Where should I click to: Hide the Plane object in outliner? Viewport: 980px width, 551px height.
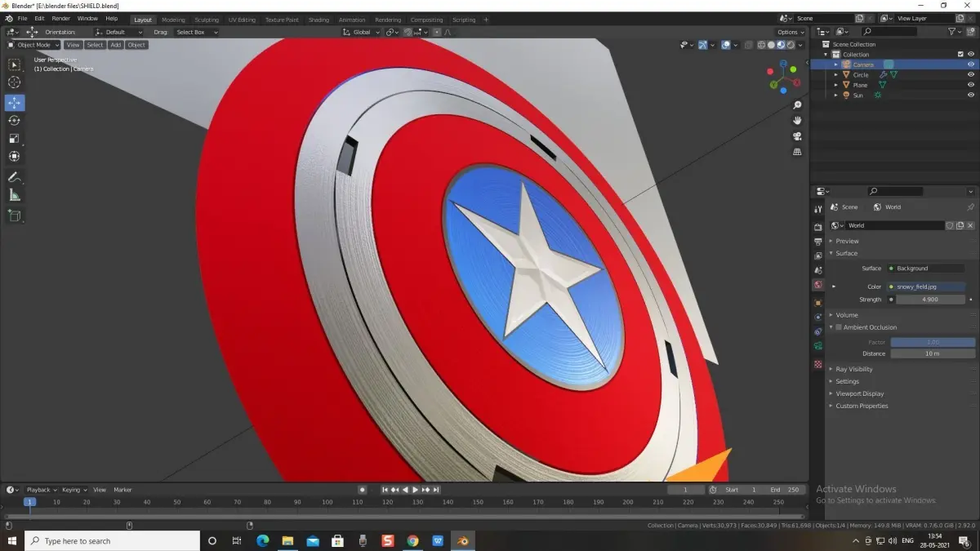point(971,85)
